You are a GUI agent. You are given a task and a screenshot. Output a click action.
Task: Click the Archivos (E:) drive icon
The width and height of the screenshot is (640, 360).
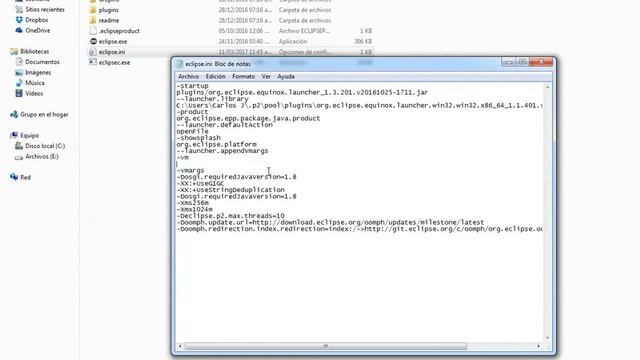(x=19, y=157)
